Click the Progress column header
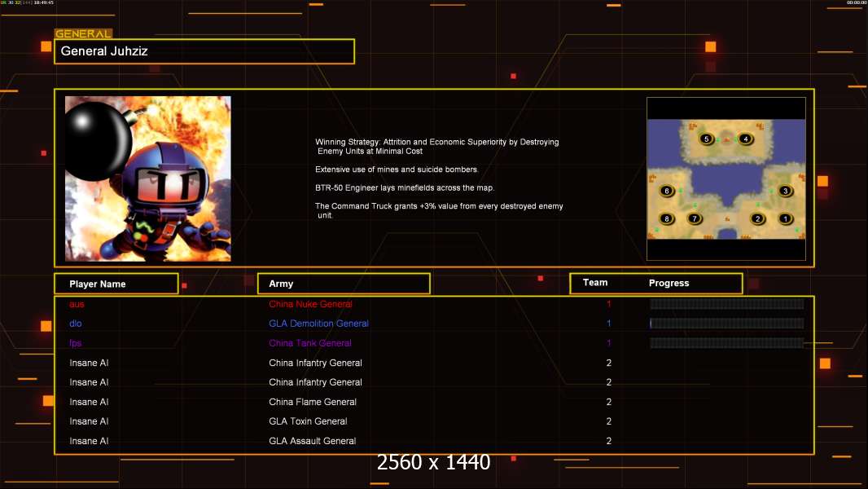Image resolution: width=868 pixels, height=489 pixels. (x=669, y=283)
